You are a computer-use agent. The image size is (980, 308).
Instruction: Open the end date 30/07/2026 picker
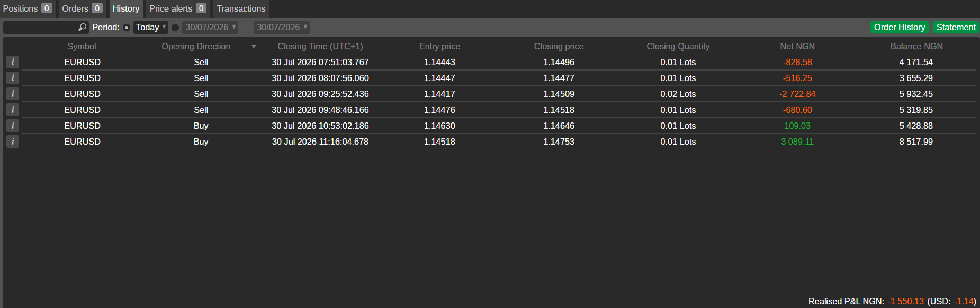click(282, 27)
